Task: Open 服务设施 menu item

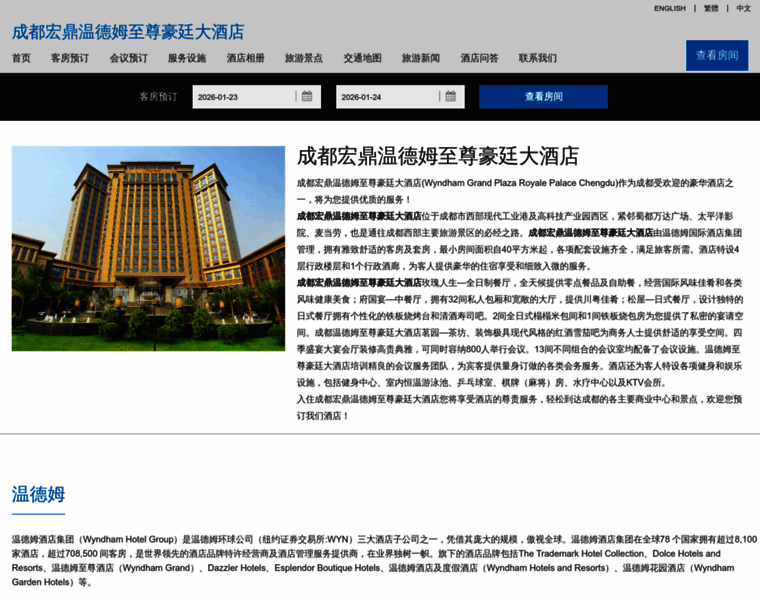Action: pyautogui.click(x=187, y=58)
